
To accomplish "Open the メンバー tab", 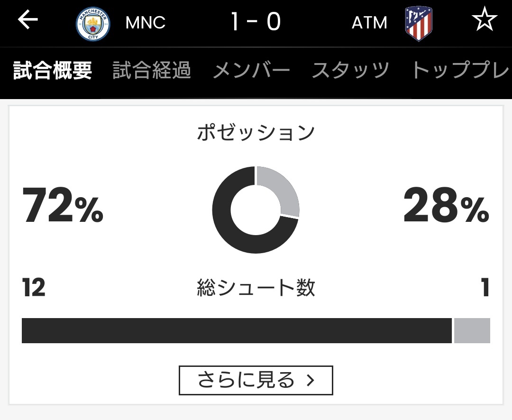I will [x=251, y=70].
